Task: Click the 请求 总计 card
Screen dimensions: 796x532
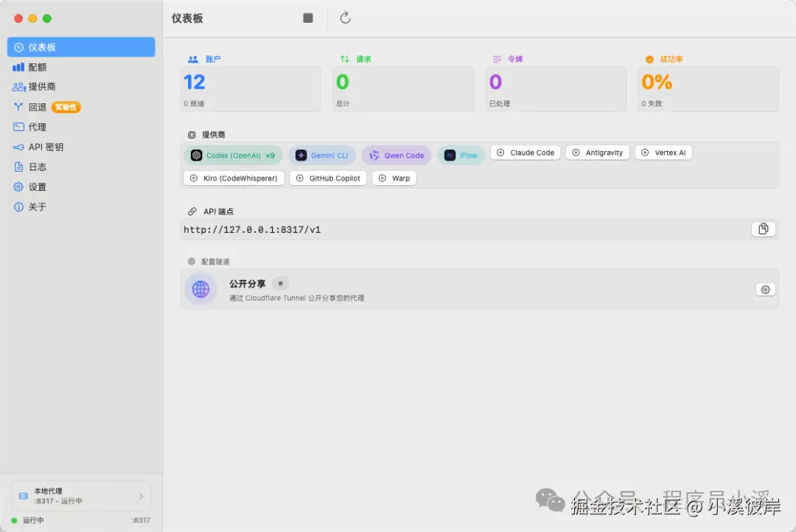Action: (403, 89)
